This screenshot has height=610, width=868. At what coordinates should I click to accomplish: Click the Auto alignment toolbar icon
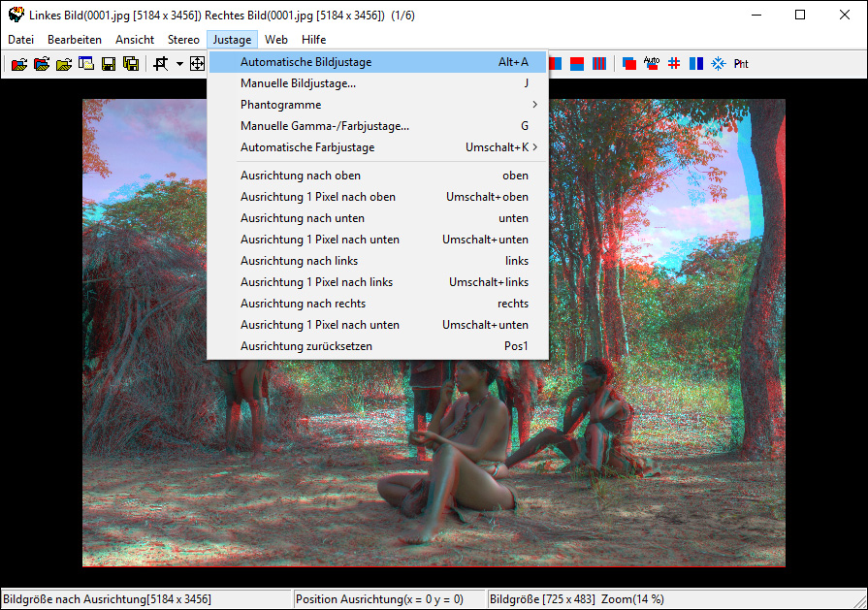pyautogui.click(x=652, y=64)
